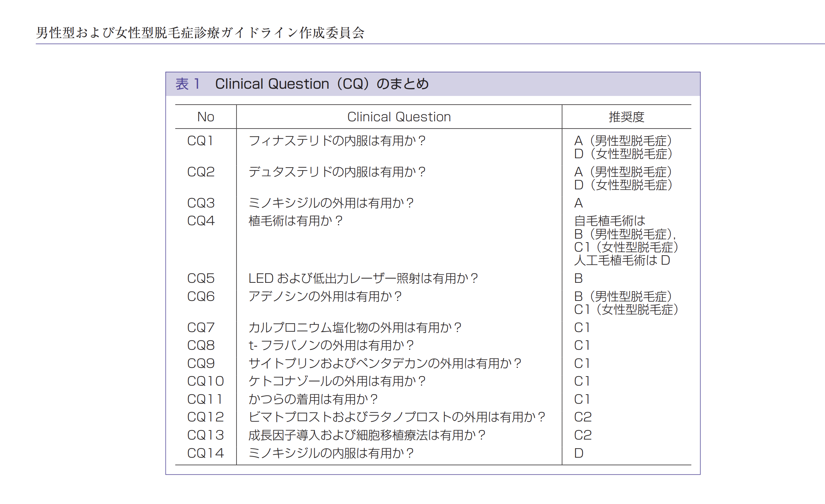The width and height of the screenshot is (825, 504).
Task: Click C1（女性型脱毛症）in the CQ4 row
Action: [x=626, y=247]
